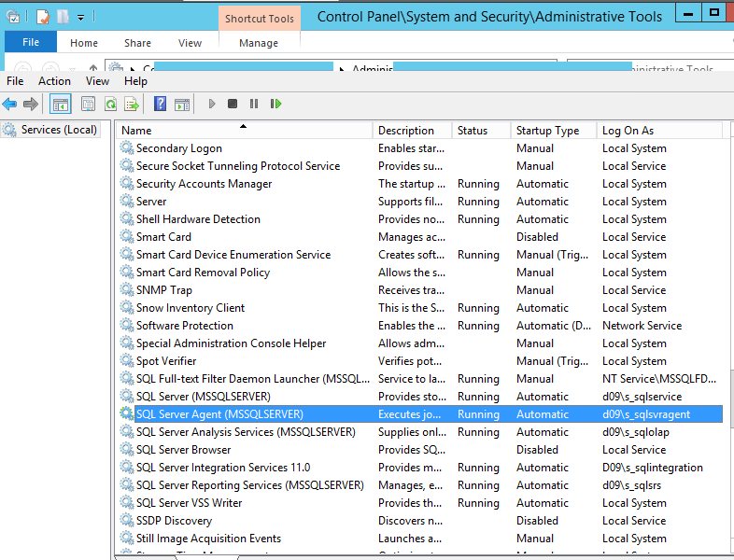734x560 pixels.
Task: Select Services (Local) tree node
Action: point(51,130)
